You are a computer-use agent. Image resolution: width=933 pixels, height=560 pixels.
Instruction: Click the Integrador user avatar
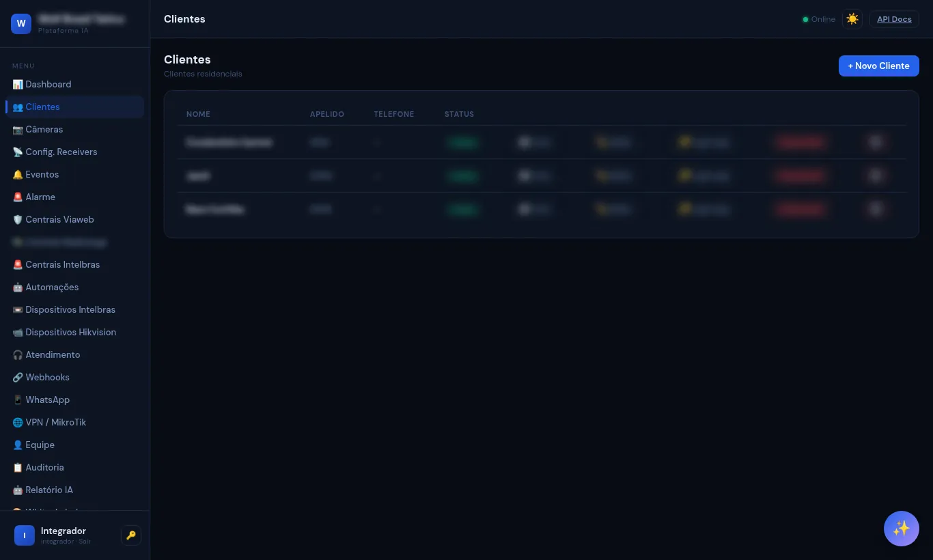(25, 535)
